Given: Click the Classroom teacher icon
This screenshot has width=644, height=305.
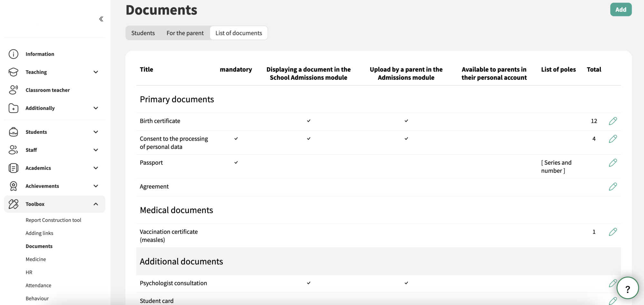Looking at the screenshot, I should (14, 90).
